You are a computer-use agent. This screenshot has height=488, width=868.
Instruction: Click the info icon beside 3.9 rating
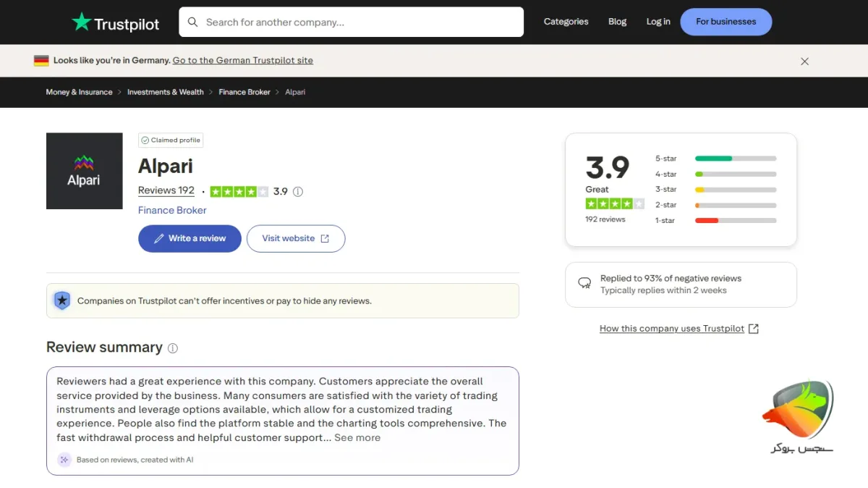[x=298, y=192]
